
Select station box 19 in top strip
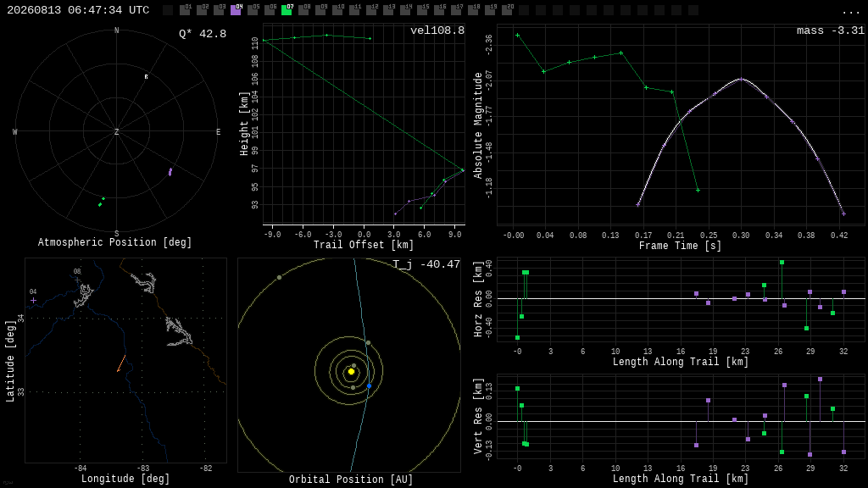coord(490,10)
